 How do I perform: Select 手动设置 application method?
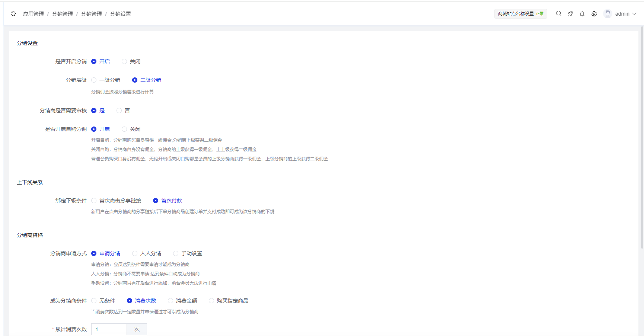coord(188,253)
